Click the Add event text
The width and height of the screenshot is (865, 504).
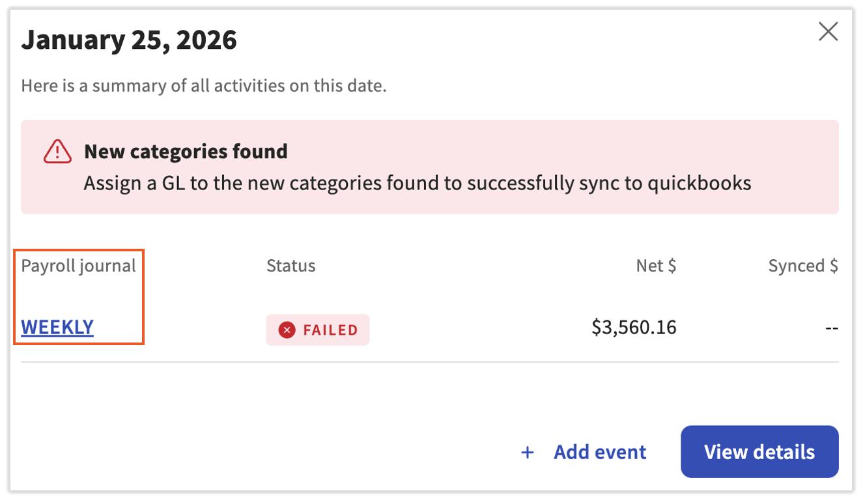600,453
